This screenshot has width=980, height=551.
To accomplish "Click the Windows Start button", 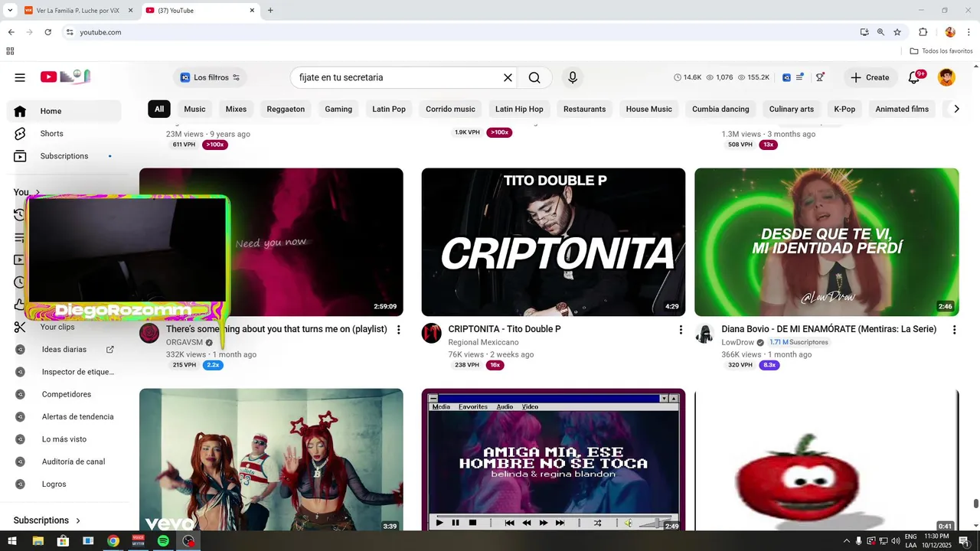I will pos(12,541).
